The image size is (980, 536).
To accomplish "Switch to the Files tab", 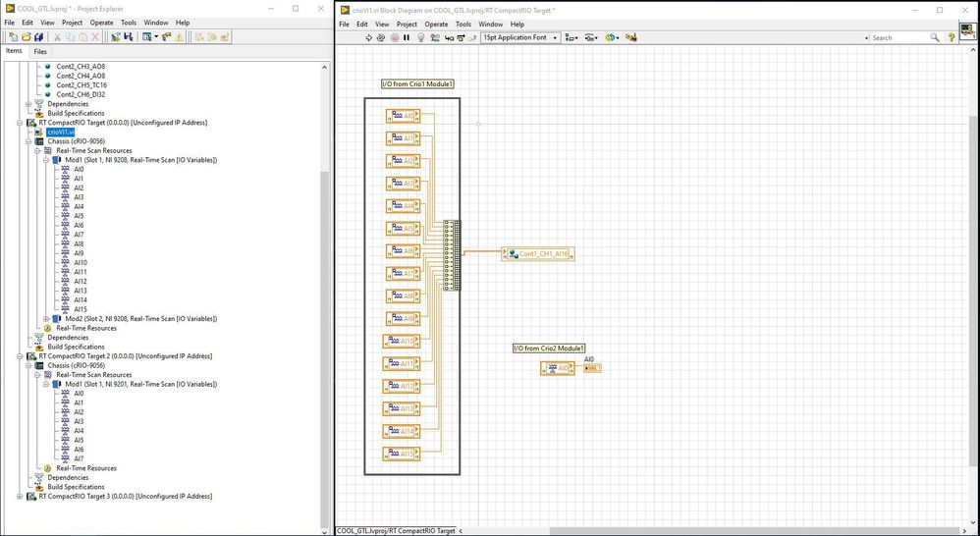I will pyautogui.click(x=40, y=52).
